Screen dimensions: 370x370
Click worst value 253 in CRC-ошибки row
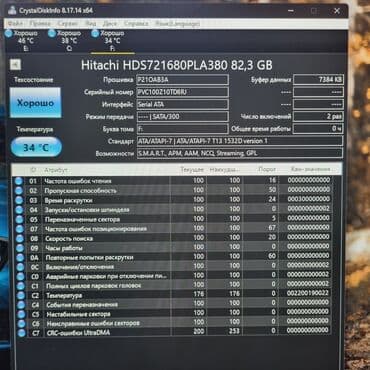(234, 331)
